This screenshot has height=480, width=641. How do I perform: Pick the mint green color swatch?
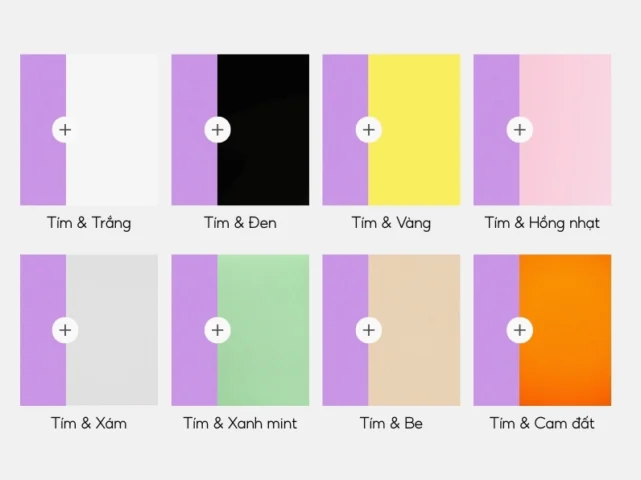[263, 330]
